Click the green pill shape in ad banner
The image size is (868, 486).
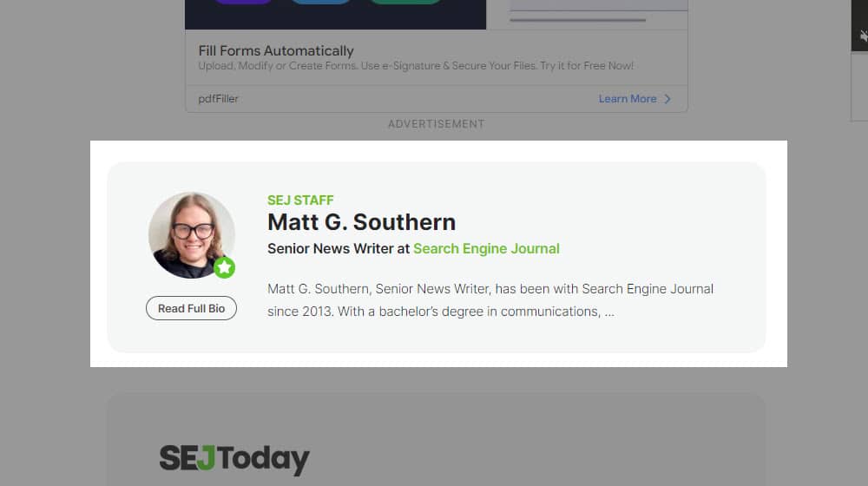coord(404,2)
